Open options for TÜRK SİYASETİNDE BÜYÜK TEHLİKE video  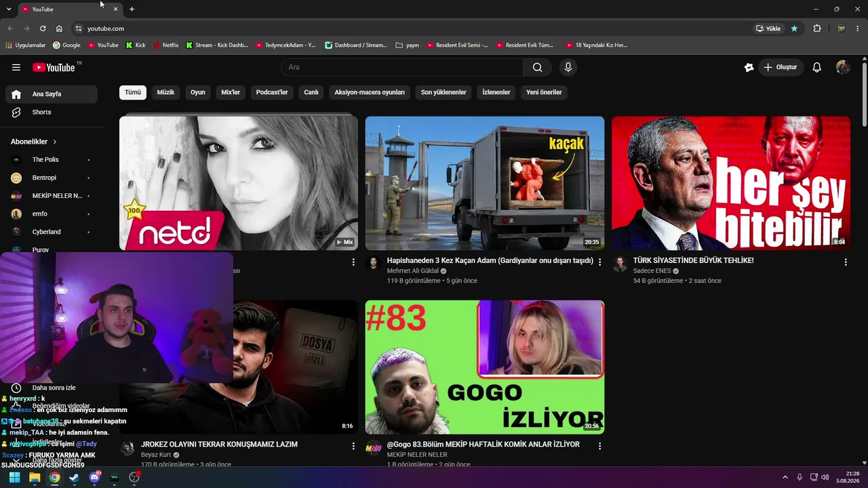coord(846,262)
